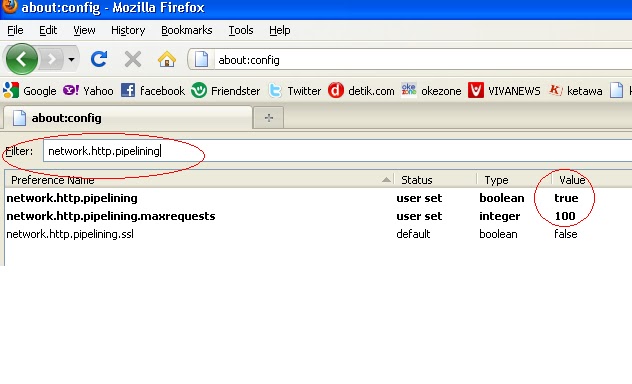Select the network.http.pipelining.ssl row
Screen dimensions: 632x384
coord(318,234)
